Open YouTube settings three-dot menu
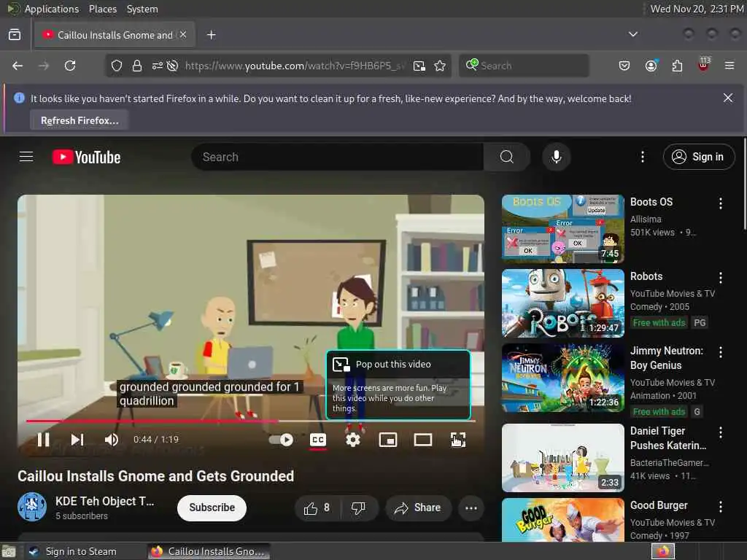 tap(643, 157)
